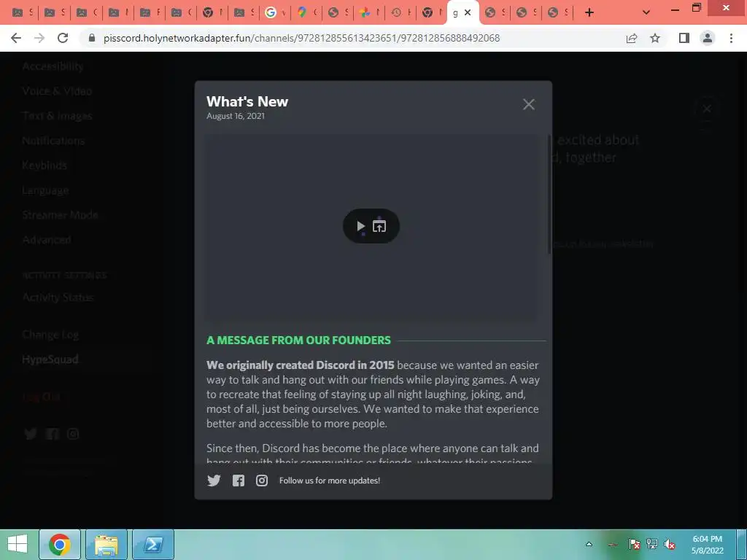Open Language settings in the sidebar
Viewport: 747px width, 560px height.
tap(45, 190)
